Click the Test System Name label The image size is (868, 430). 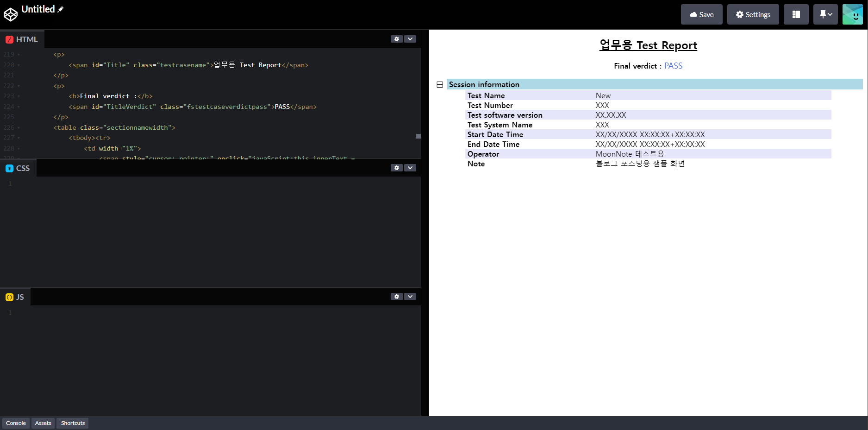click(x=500, y=125)
